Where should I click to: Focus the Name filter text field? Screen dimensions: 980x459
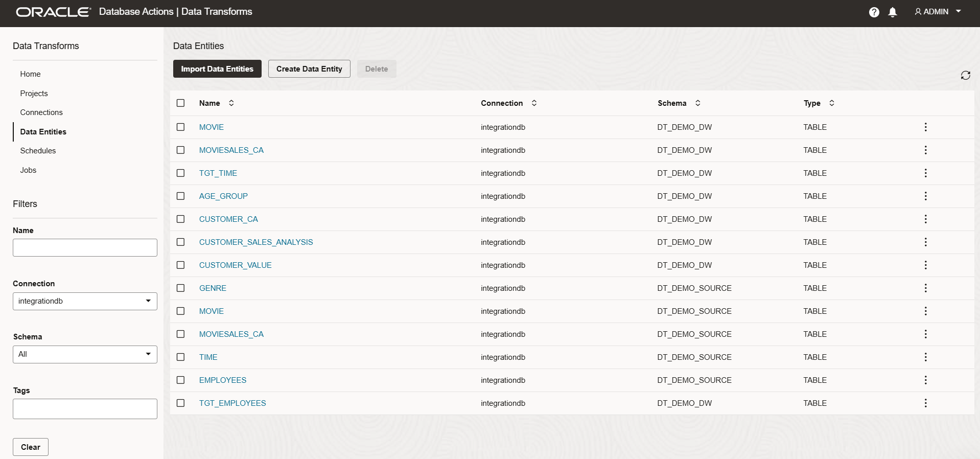pos(85,248)
